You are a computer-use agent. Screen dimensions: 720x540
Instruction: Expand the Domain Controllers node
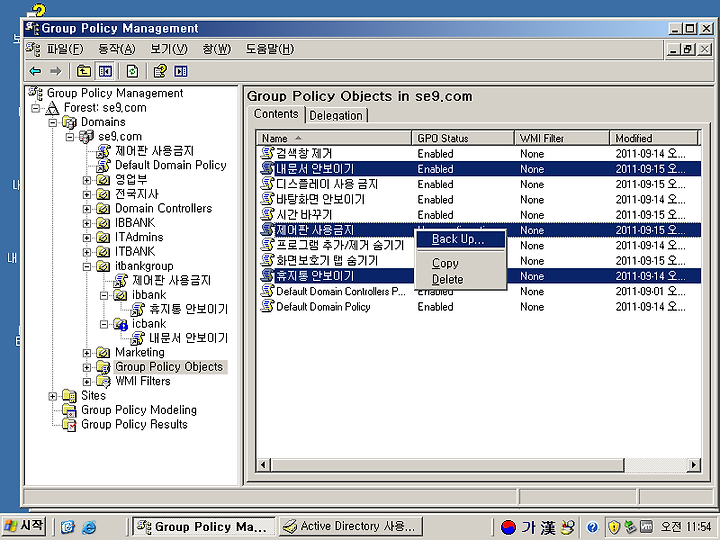(x=87, y=209)
